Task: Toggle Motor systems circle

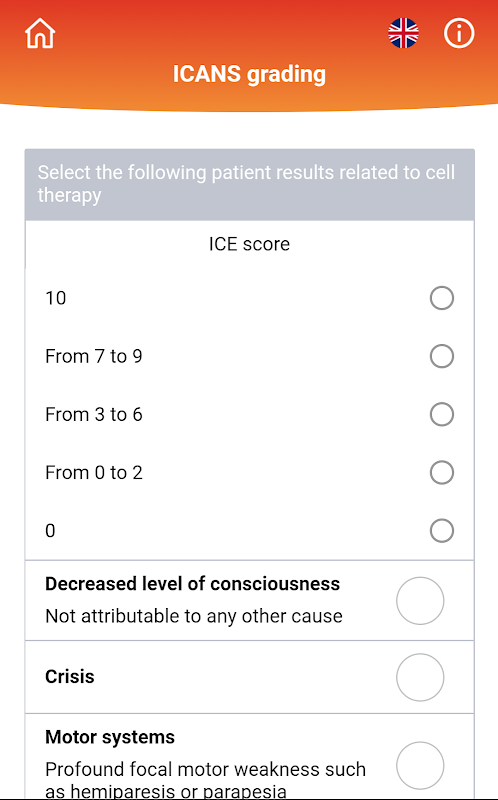Action: 420,765
